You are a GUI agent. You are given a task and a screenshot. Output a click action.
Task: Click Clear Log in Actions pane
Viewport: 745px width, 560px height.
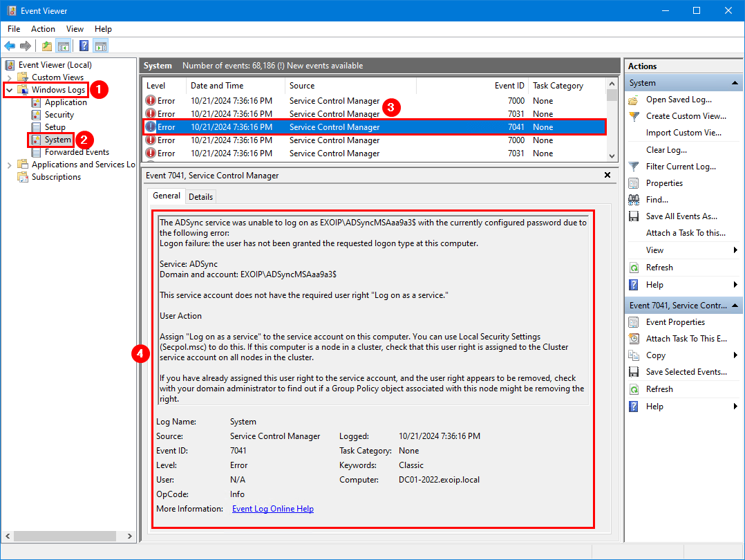[x=666, y=150]
